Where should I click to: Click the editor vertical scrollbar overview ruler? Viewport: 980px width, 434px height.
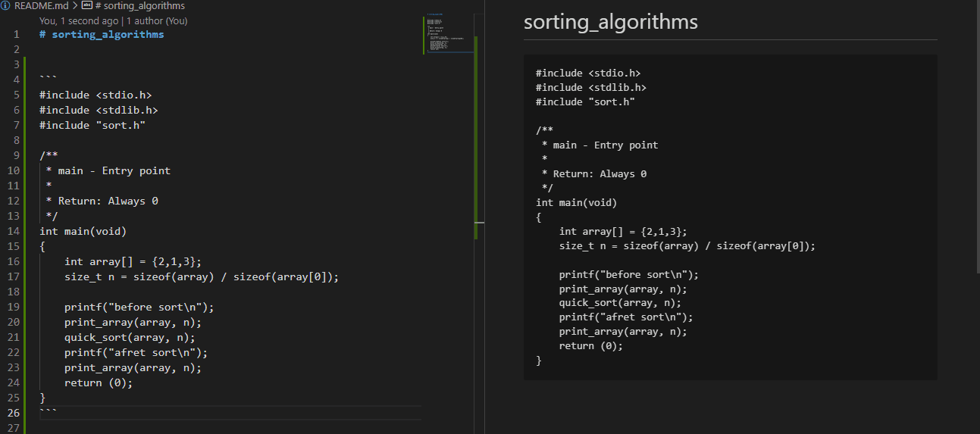click(x=476, y=136)
